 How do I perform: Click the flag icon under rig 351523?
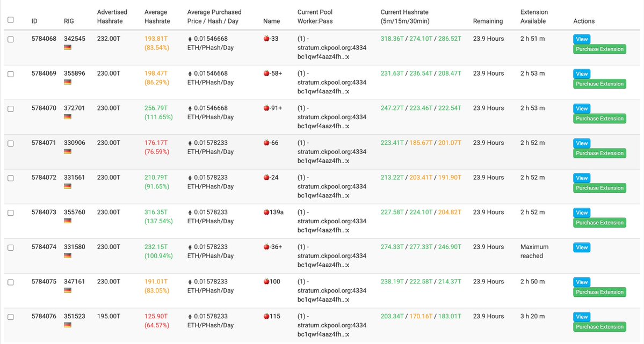click(67, 325)
